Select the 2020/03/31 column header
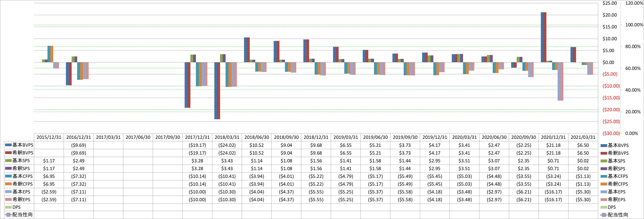 tap(464, 137)
